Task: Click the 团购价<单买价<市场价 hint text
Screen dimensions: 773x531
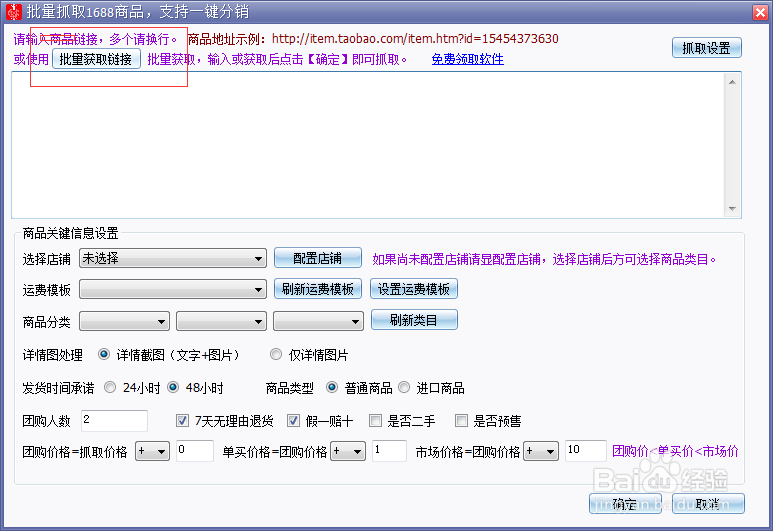Action: 675,451
